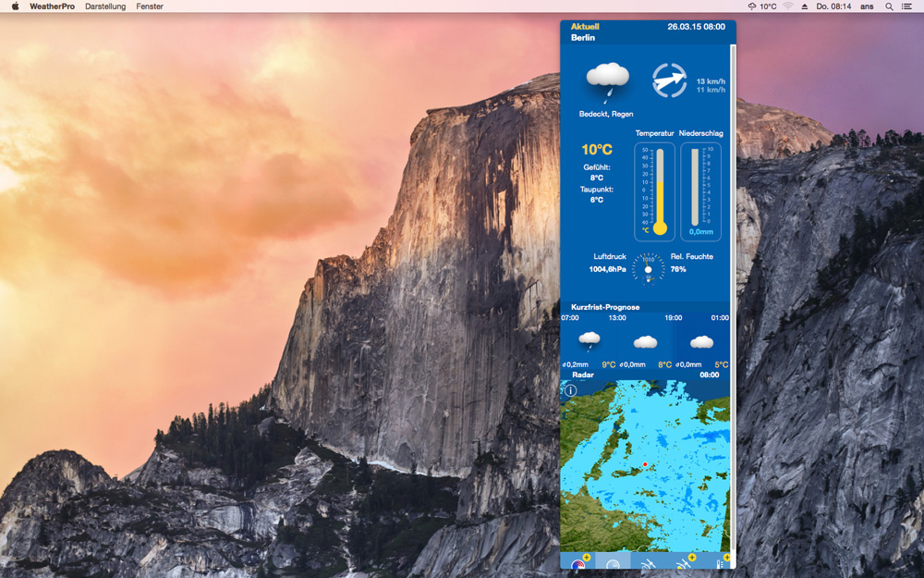Click the 9°C forecast temperature
The width and height of the screenshot is (924, 578).
609,365
